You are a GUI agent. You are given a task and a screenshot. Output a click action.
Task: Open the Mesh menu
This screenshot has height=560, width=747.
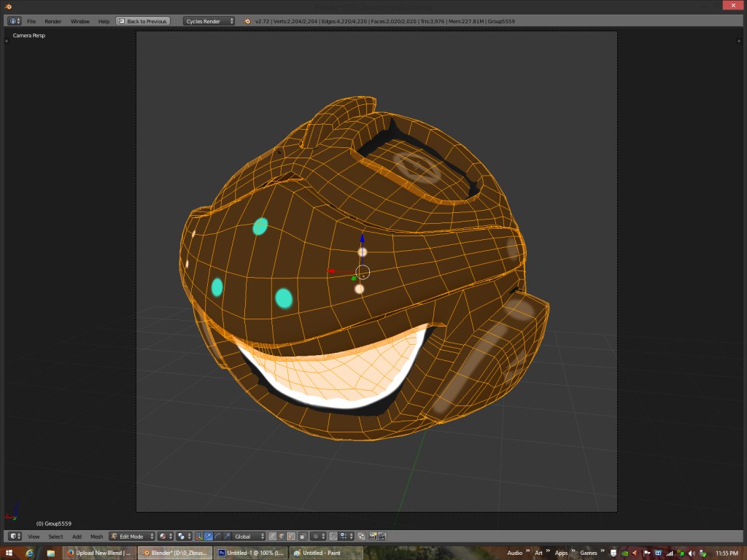click(96, 536)
